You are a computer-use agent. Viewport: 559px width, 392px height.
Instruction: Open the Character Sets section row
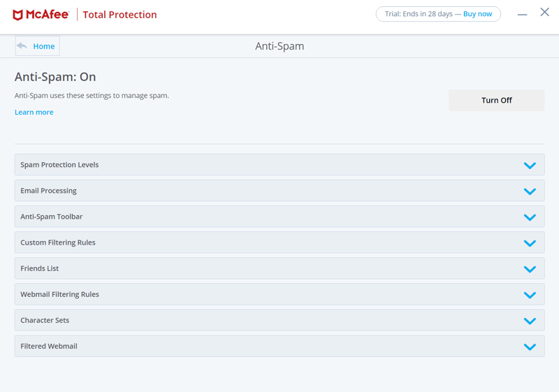pyautogui.click(x=279, y=320)
